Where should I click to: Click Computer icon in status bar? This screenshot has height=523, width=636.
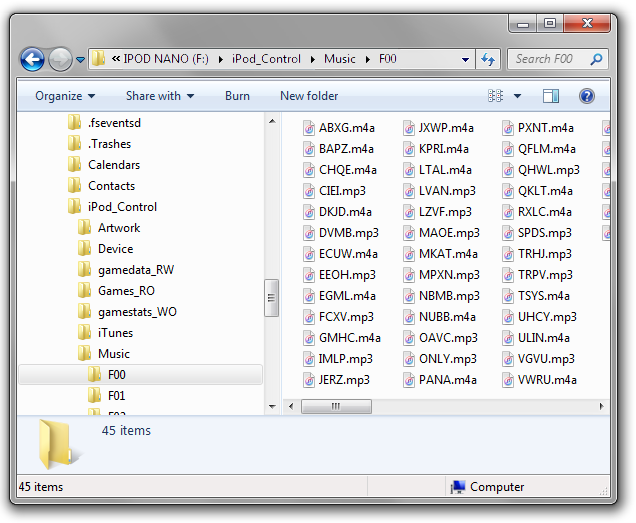pyautogui.click(x=458, y=486)
